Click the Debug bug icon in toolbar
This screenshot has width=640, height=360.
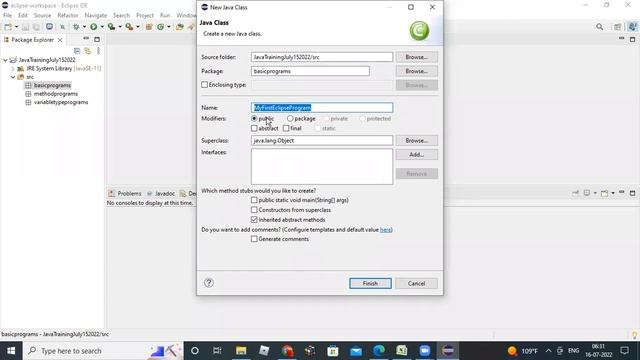[76, 27]
